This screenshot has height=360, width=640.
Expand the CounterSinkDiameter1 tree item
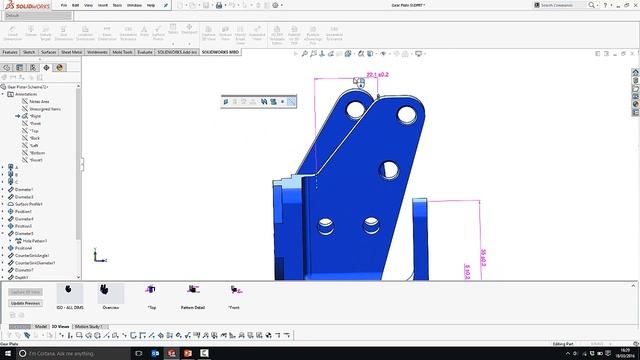(x=3, y=263)
